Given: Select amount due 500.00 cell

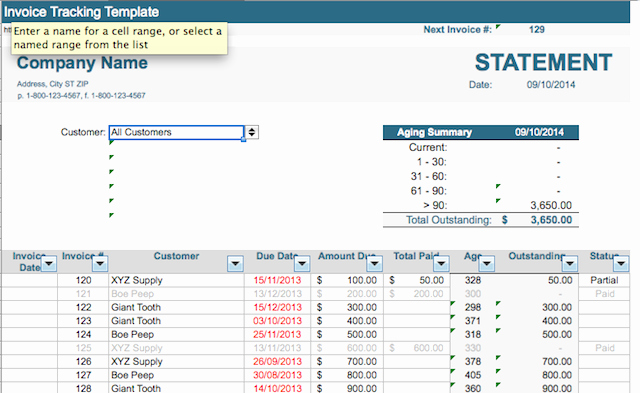Looking at the screenshot, I should (347, 334).
